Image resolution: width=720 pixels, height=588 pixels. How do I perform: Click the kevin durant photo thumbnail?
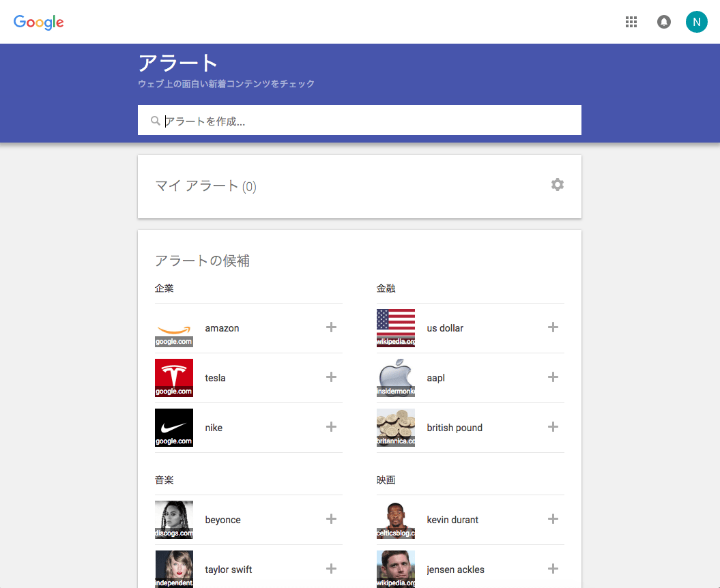(395, 520)
